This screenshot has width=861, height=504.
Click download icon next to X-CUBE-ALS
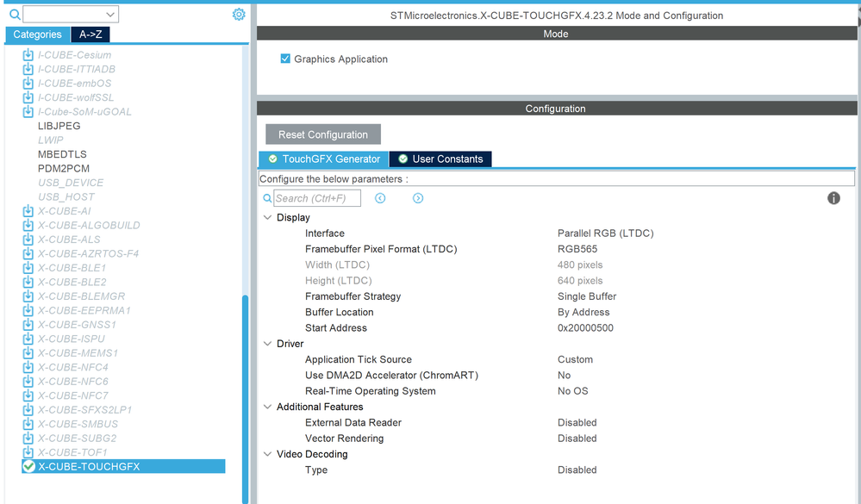pyautogui.click(x=28, y=240)
